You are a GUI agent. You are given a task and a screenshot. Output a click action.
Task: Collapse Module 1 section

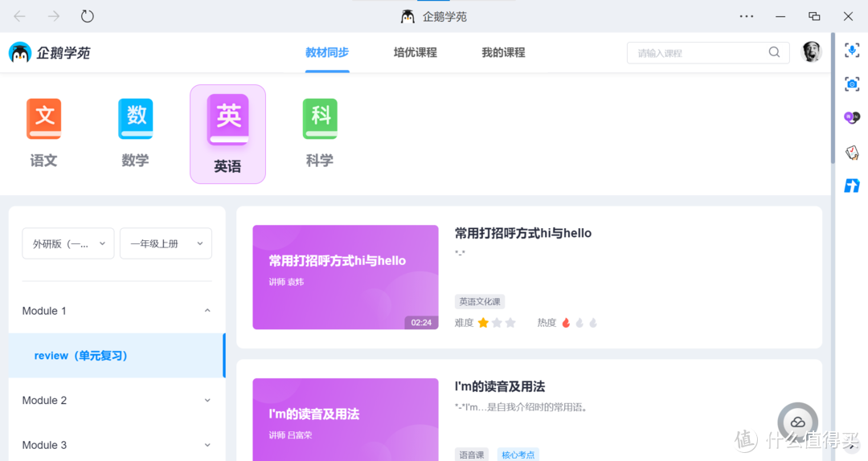pyautogui.click(x=117, y=311)
